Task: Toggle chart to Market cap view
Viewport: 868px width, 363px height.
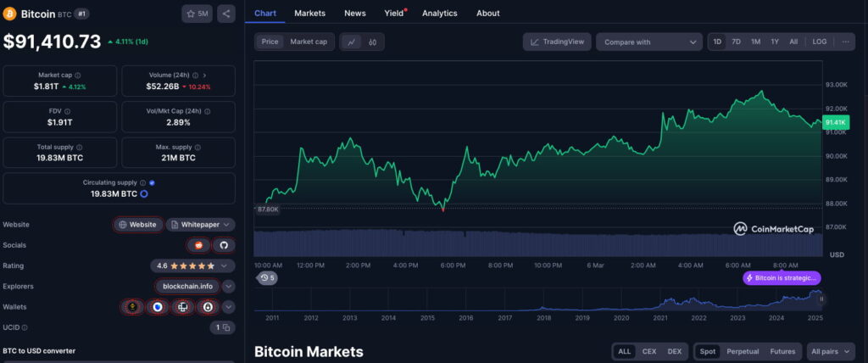Action: (x=309, y=42)
